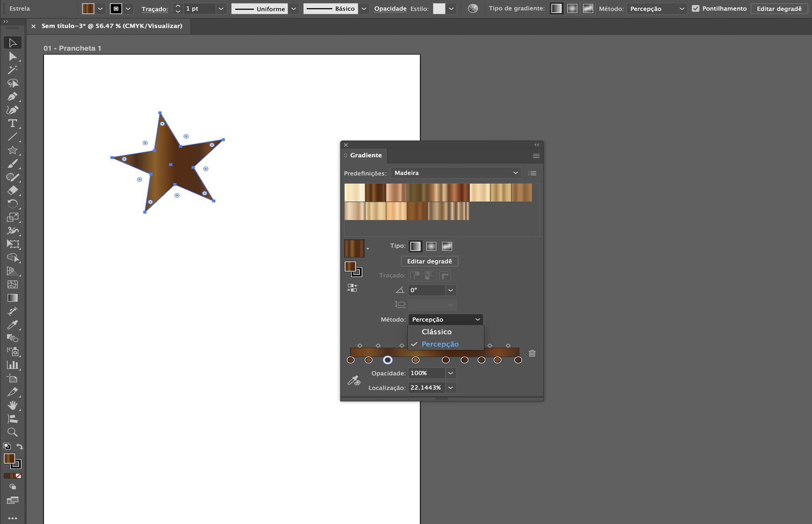Screen dimensions: 812x524
Task: Expand the Opacidade dropdown in Gradiente panel
Action: (451, 373)
